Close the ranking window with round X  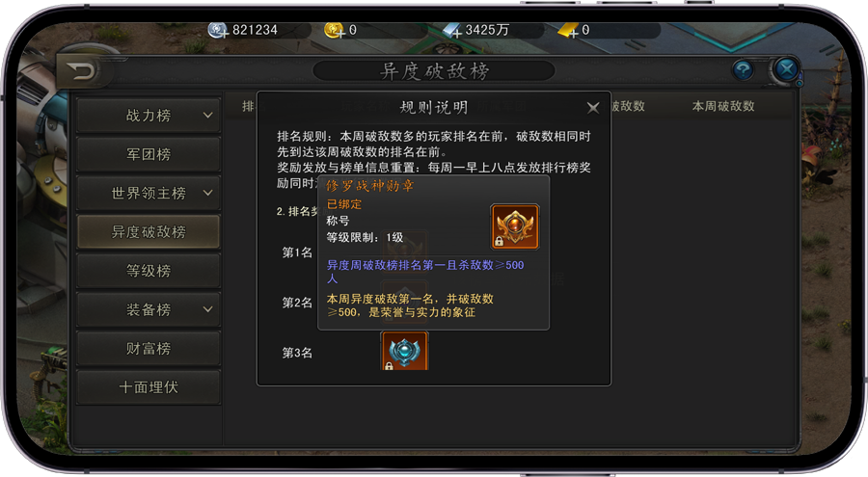point(786,69)
